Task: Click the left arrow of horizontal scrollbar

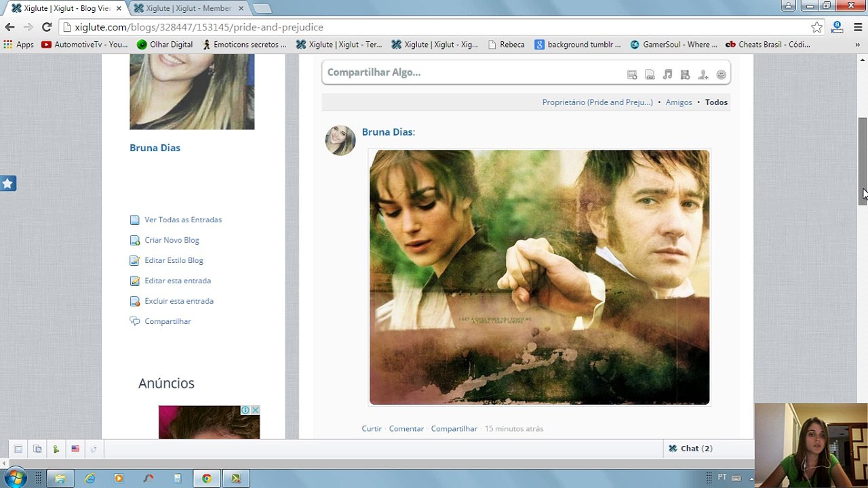Action: [x=4, y=464]
